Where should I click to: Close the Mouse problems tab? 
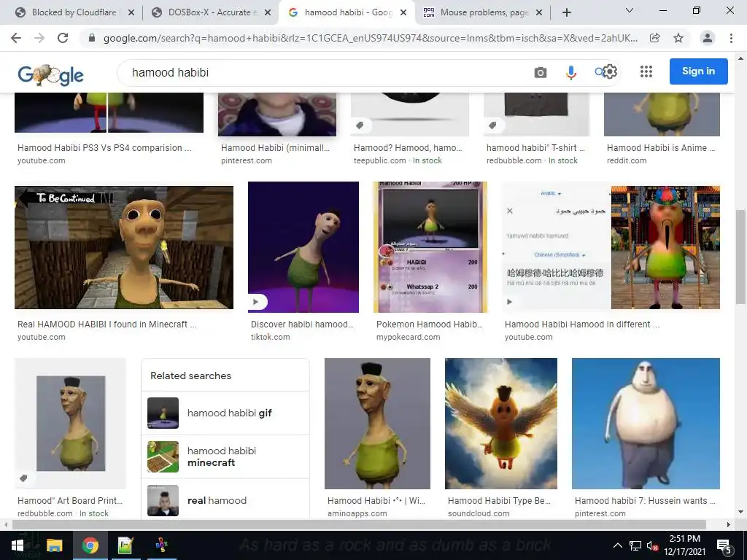click(539, 13)
